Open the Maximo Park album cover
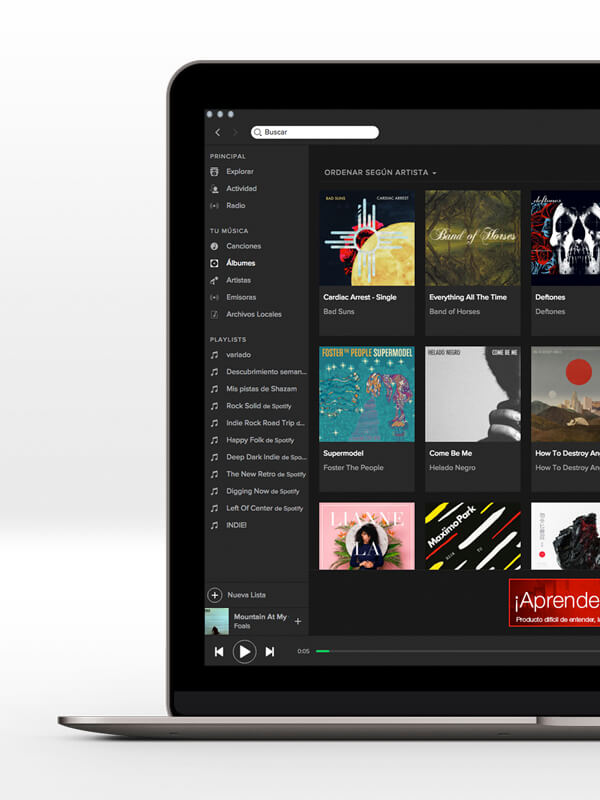 pyautogui.click(x=473, y=536)
